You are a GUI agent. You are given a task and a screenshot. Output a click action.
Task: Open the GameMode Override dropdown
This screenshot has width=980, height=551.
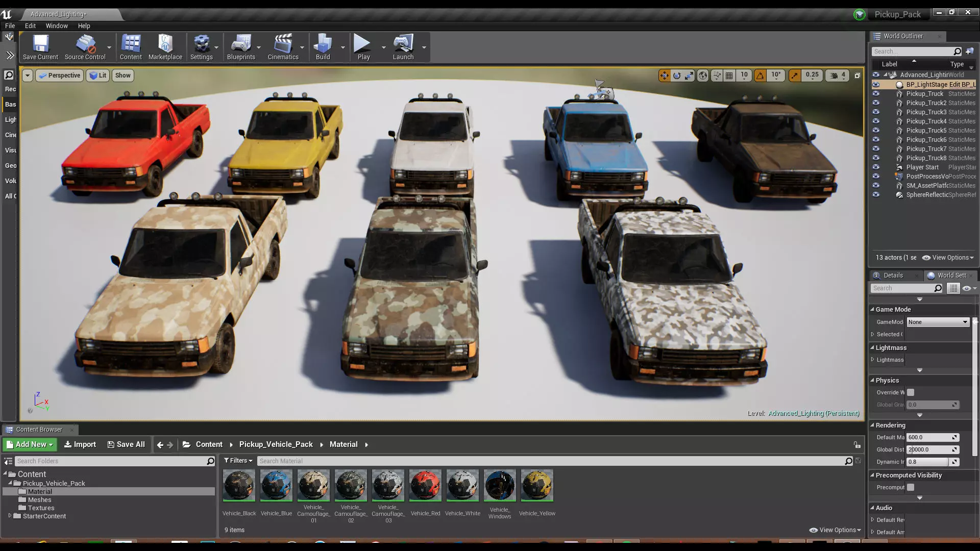[938, 322]
